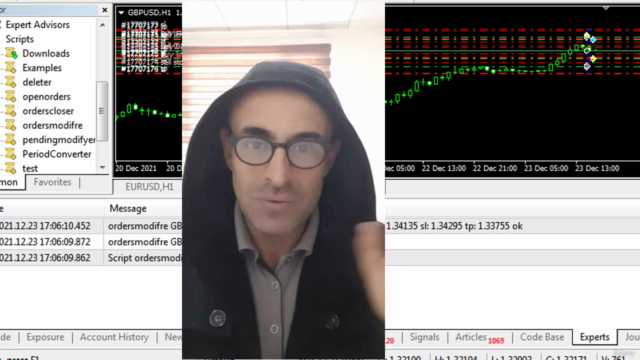The height and width of the screenshot is (360, 640).
Task: Select the 17:06:09.862 log row
Action: coord(320,258)
